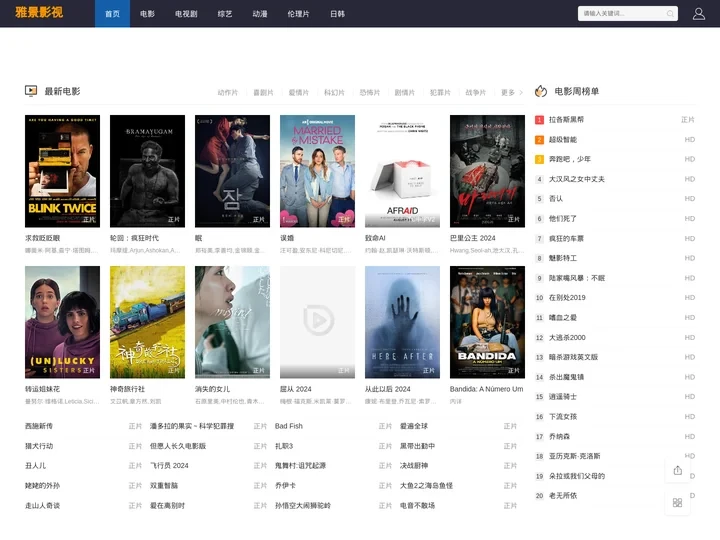Viewport: 720px width, 540px height.
Task: Filter by 科幻片 category
Action: pyautogui.click(x=334, y=93)
